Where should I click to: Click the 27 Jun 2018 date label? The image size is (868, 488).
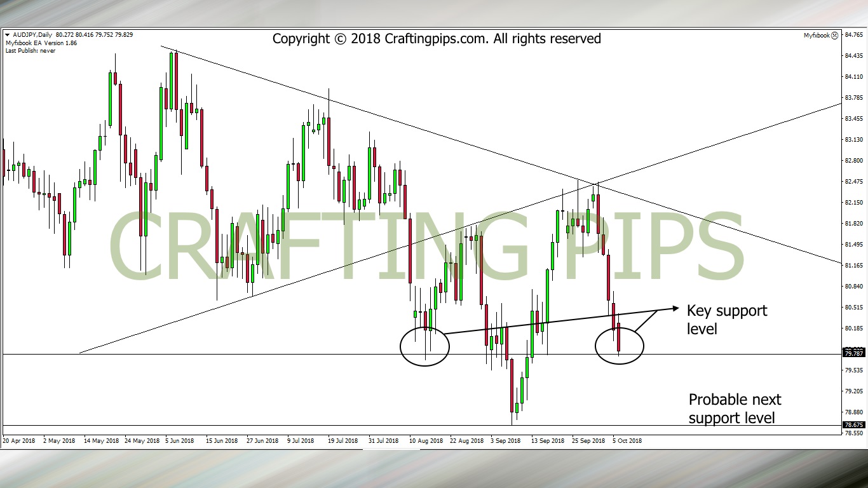pos(262,440)
